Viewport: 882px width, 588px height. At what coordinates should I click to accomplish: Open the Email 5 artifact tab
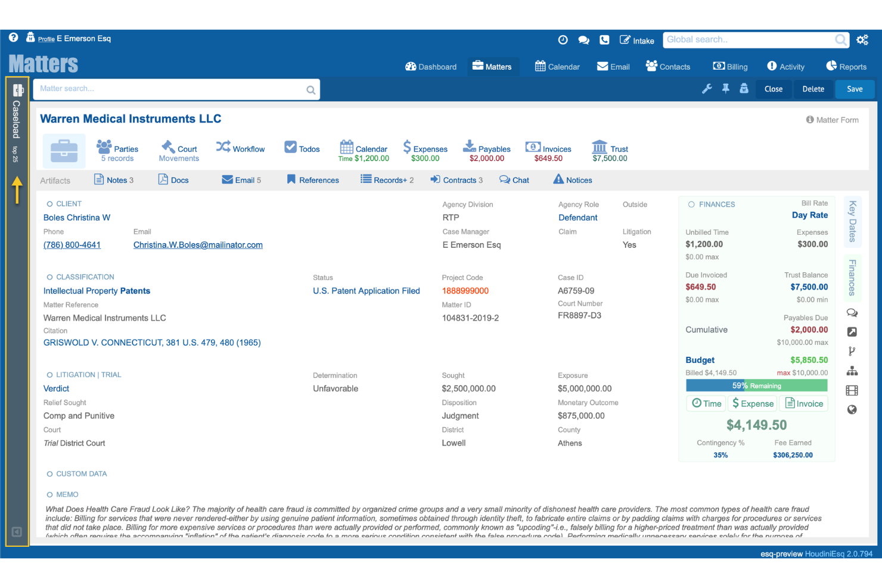click(241, 180)
